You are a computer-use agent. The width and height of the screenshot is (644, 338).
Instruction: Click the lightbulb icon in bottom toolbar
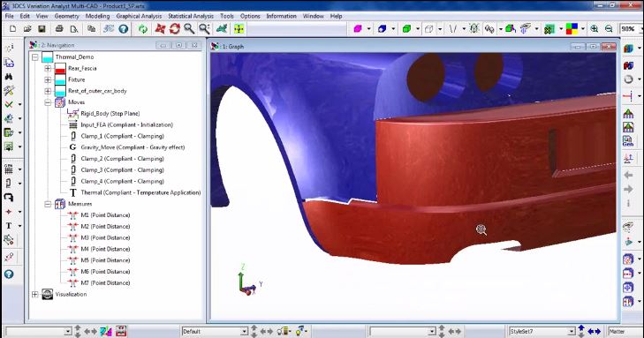tap(300, 331)
